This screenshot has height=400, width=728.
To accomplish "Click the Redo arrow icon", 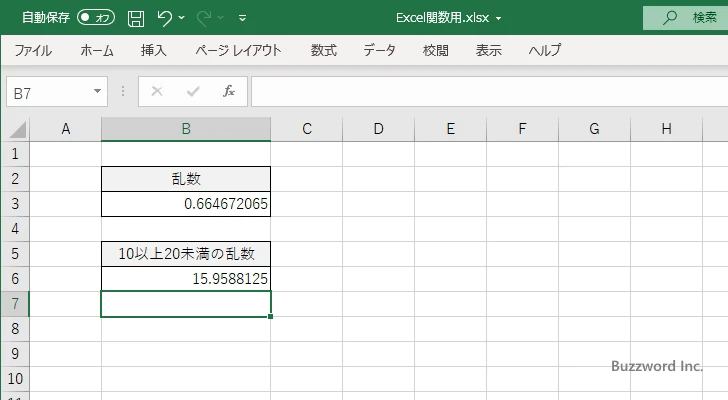I will coord(203,18).
